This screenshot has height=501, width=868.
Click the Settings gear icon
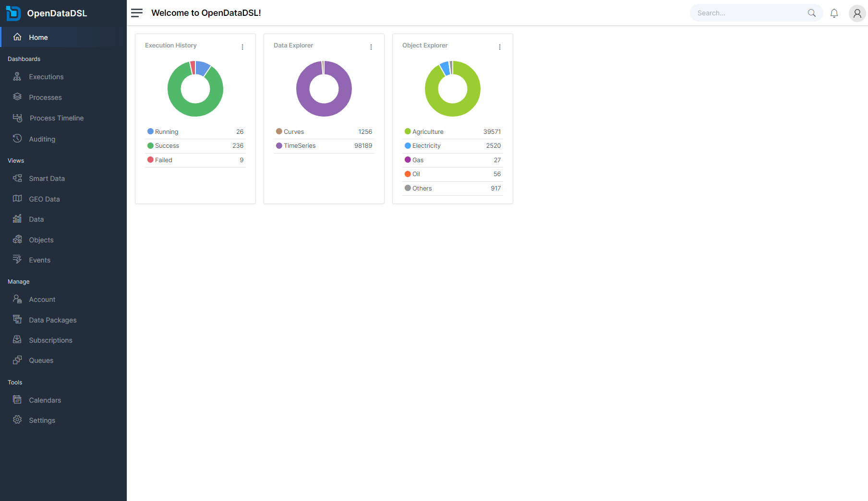point(17,420)
